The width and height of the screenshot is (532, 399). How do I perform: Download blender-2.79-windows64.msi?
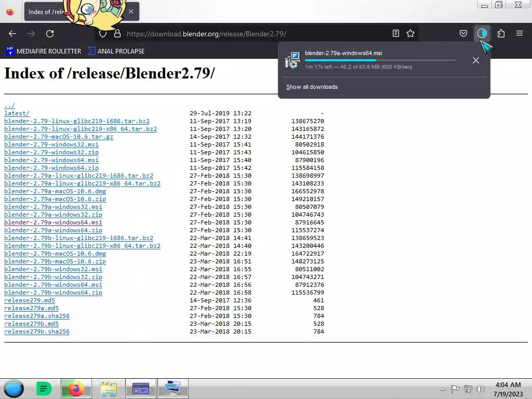click(x=51, y=160)
